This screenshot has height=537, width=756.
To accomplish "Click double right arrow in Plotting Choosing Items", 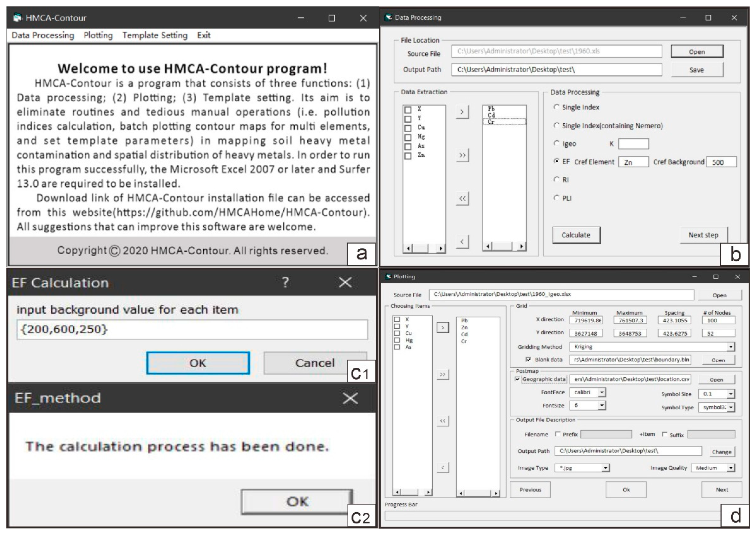I will [x=442, y=374].
